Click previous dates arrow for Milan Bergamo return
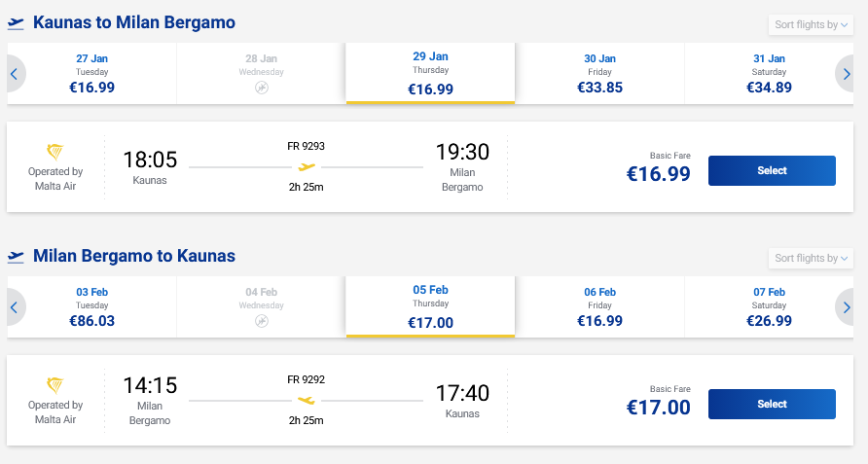This screenshot has width=868, height=464. click(x=15, y=307)
